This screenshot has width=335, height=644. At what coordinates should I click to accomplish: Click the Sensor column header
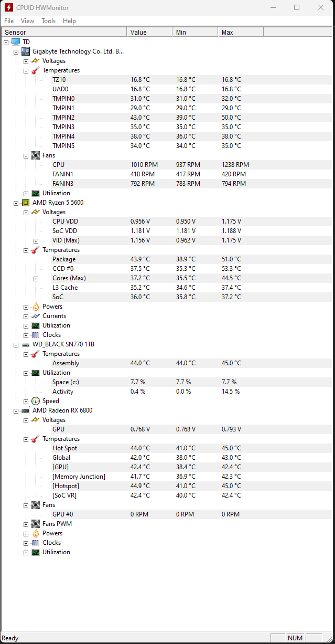coord(64,33)
